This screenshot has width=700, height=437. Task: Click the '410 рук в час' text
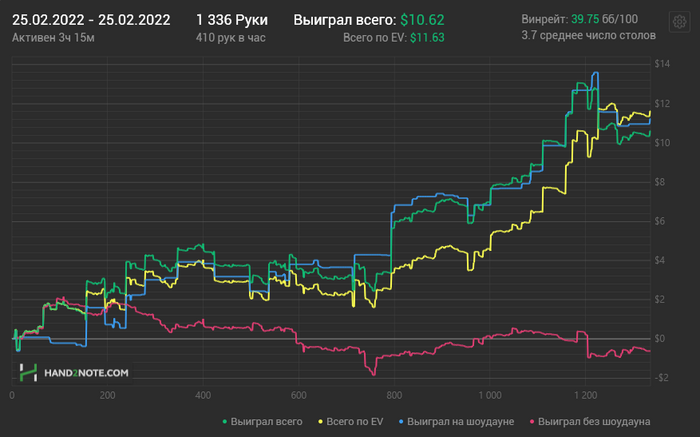(x=230, y=37)
